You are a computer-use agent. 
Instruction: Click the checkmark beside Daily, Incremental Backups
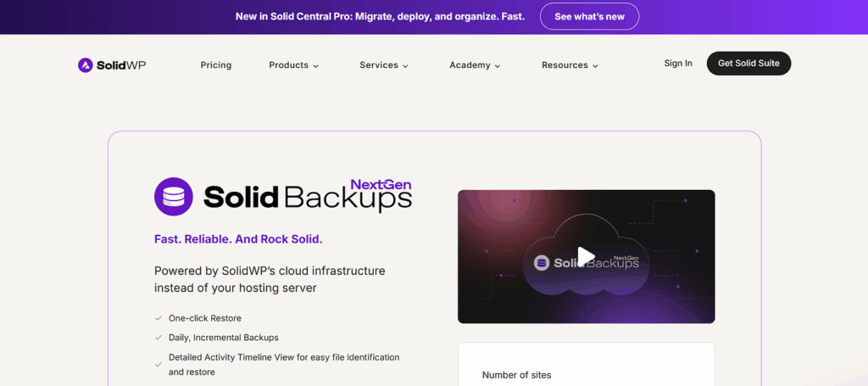[159, 338]
